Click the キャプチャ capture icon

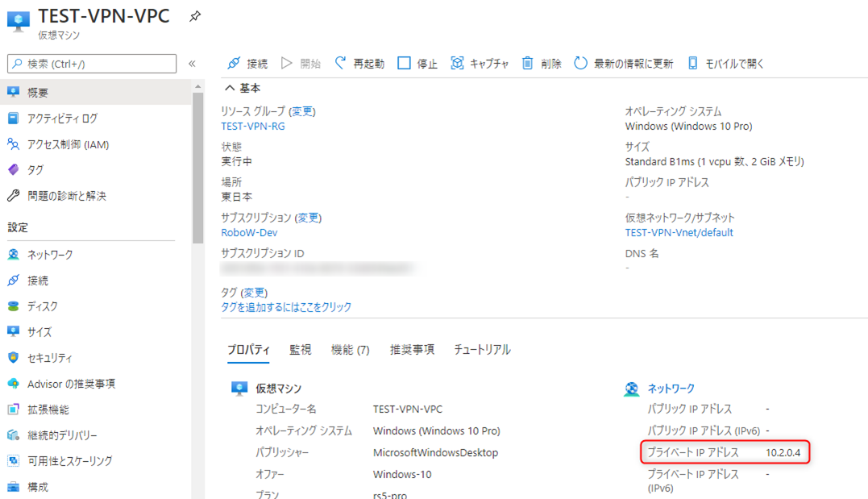(x=457, y=63)
